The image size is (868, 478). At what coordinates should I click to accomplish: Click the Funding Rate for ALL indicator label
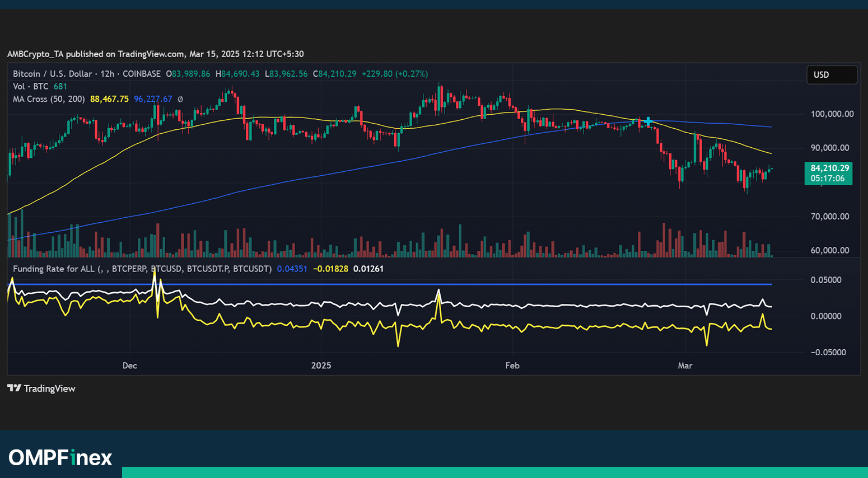coord(142,269)
